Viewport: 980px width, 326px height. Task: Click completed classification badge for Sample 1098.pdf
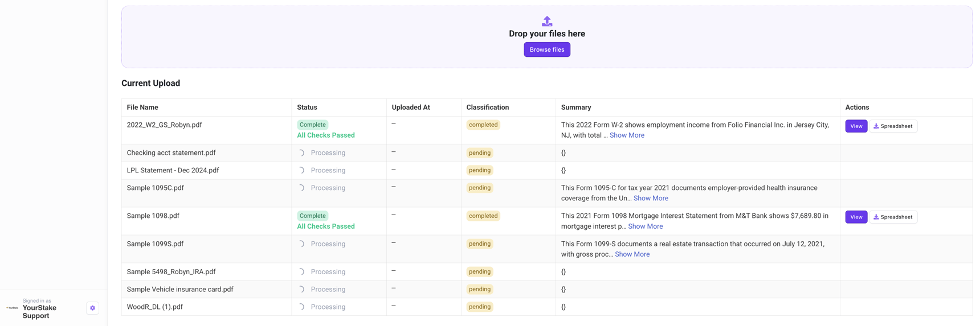click(483, 216)
